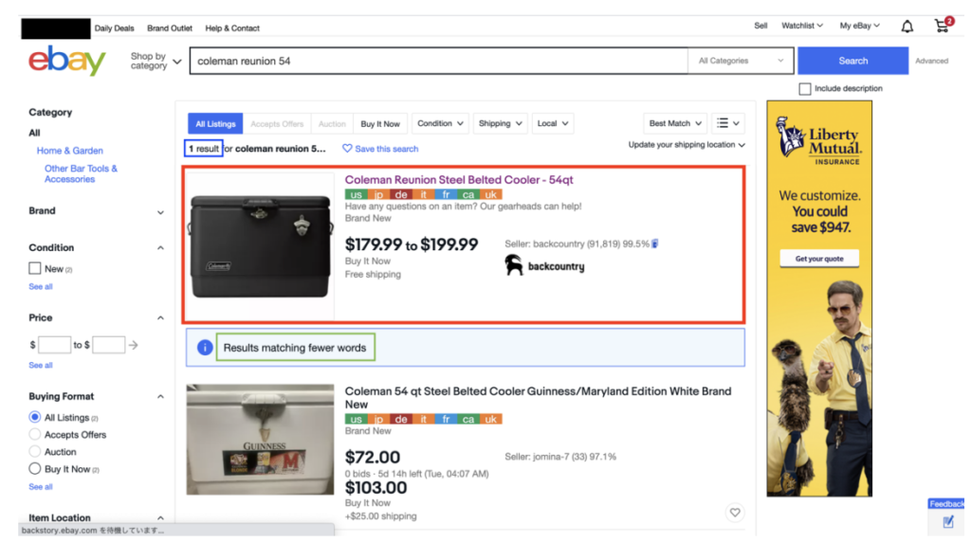Enable the Include description checkbox
Screen dimensions: 971x560
[x=805, y=89]
